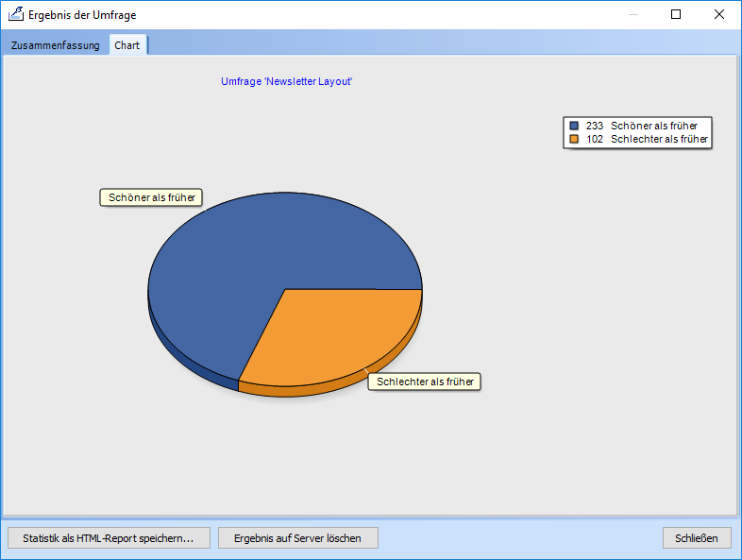Screen dimensions: 742x560
Task: Click legend text 'Schöner als früher'
Action: (654, 126)
